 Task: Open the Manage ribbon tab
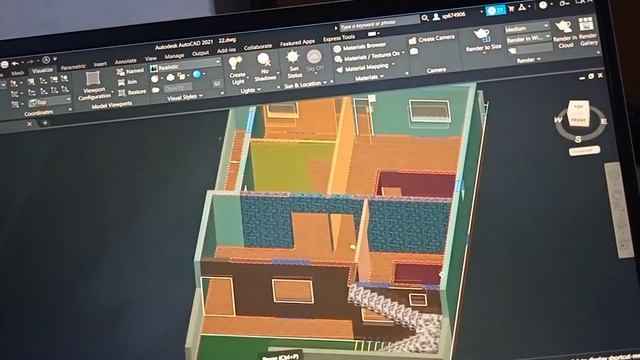click(x=174, y=56)
